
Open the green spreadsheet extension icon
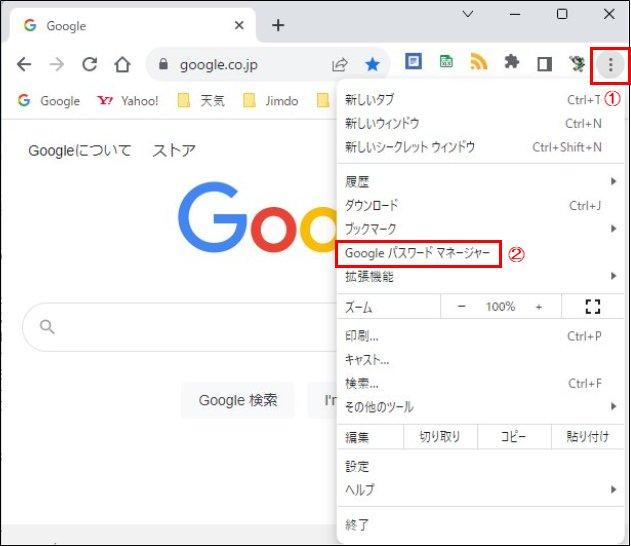coord(446,62)
